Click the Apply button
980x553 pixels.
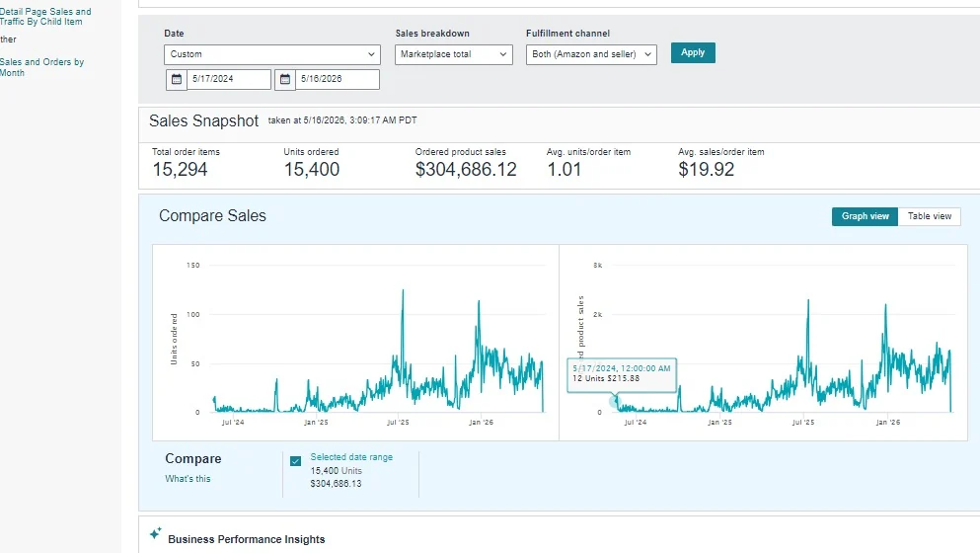click(693, 52)
